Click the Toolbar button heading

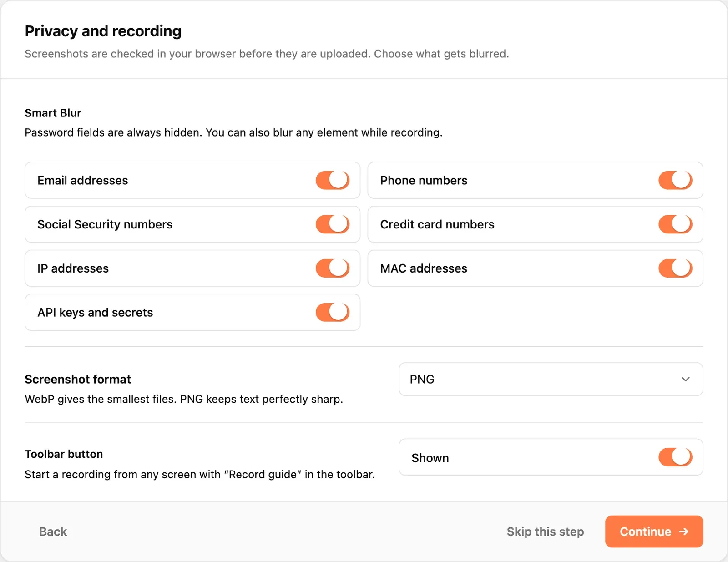pyautogui.click(x=64, y=454)
